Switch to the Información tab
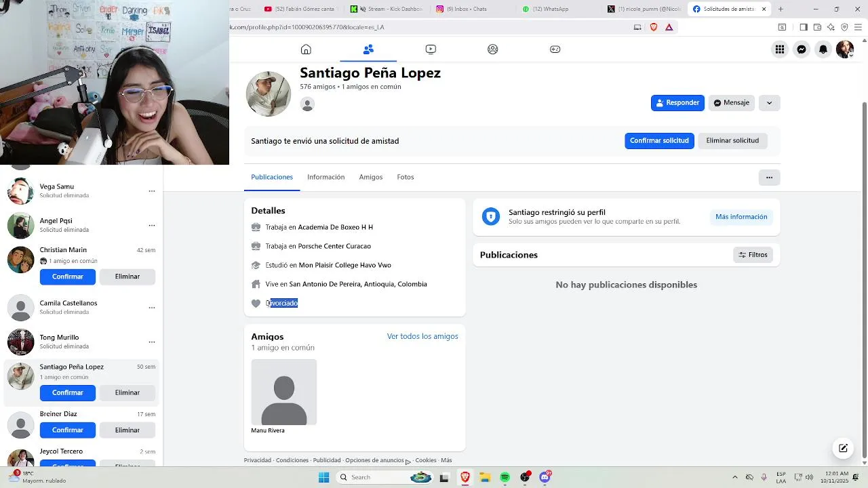This screenshot has width=868, height=488. point(325,177)
